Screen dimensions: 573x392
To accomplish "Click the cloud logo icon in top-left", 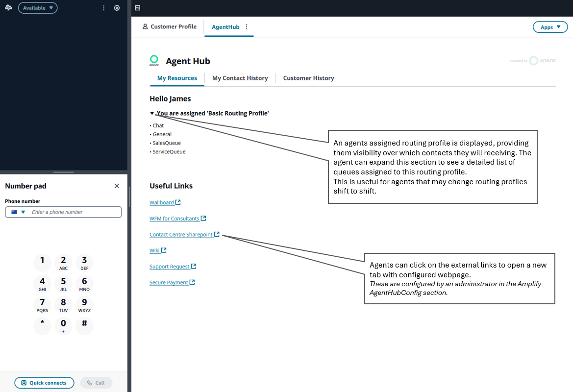I will coord(8,8).
